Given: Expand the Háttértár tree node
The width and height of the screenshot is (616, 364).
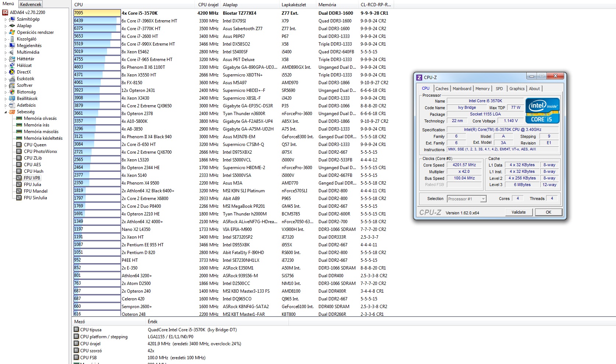Looking at the screenshot, I should tap(6, 59).
